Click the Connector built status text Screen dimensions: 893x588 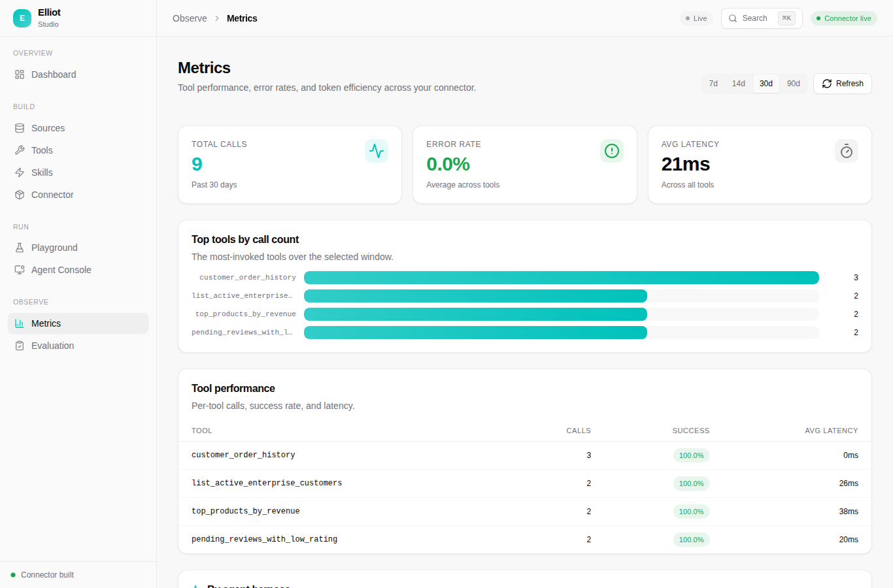47,575
